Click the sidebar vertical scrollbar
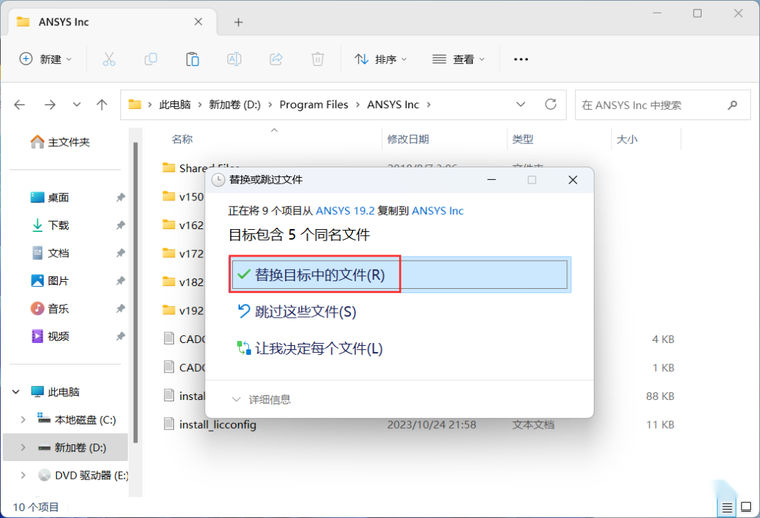Screen dimensions: 760x518 [136, 293]
